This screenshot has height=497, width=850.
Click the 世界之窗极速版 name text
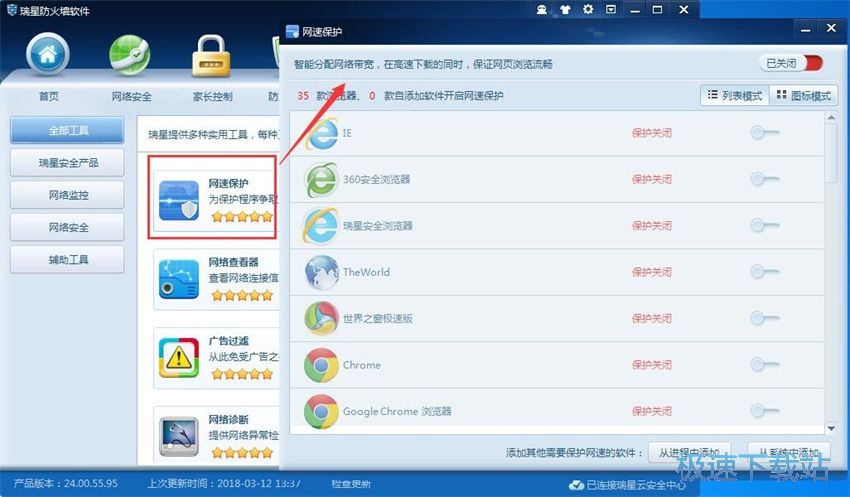(x=377, y=319)
